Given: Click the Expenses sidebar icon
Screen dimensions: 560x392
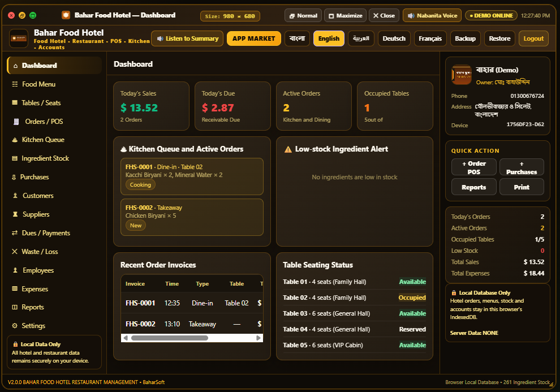Looking at the screenshot, I should point(15,289).
